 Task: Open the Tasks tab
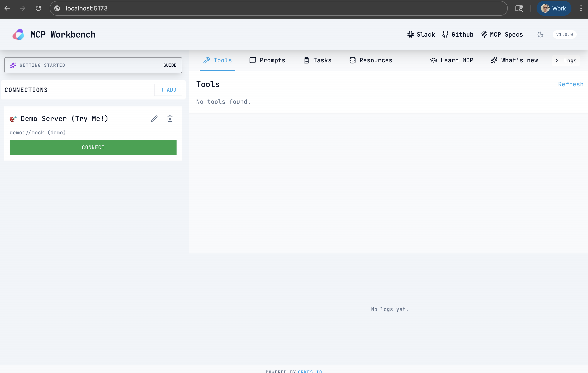click(317, 60)
